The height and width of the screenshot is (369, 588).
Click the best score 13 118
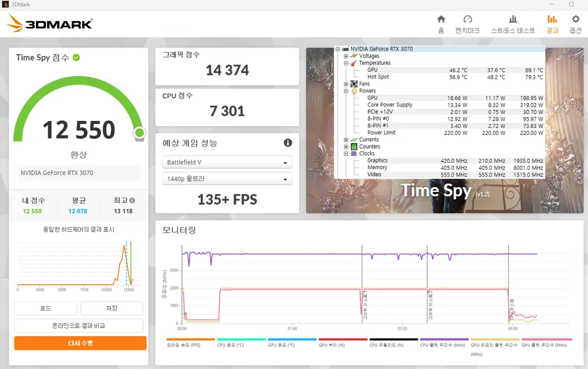click(123, 211)
